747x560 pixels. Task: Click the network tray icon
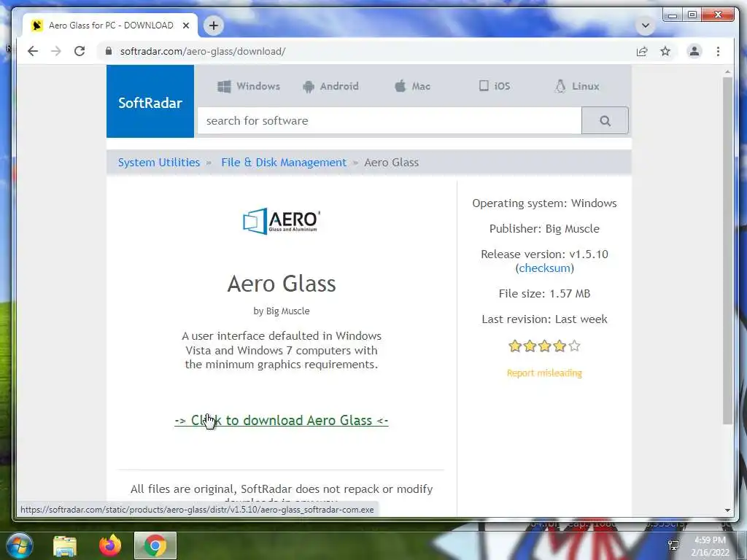point(673,545)
